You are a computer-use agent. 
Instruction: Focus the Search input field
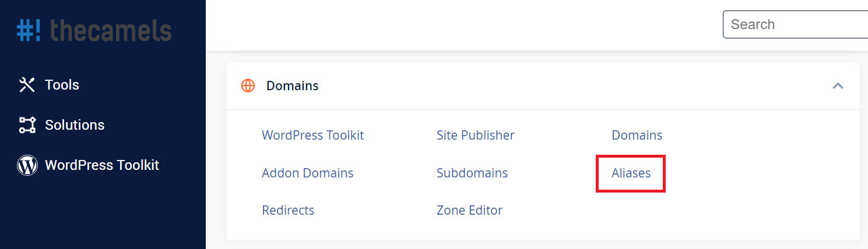(x=795, y=24)
